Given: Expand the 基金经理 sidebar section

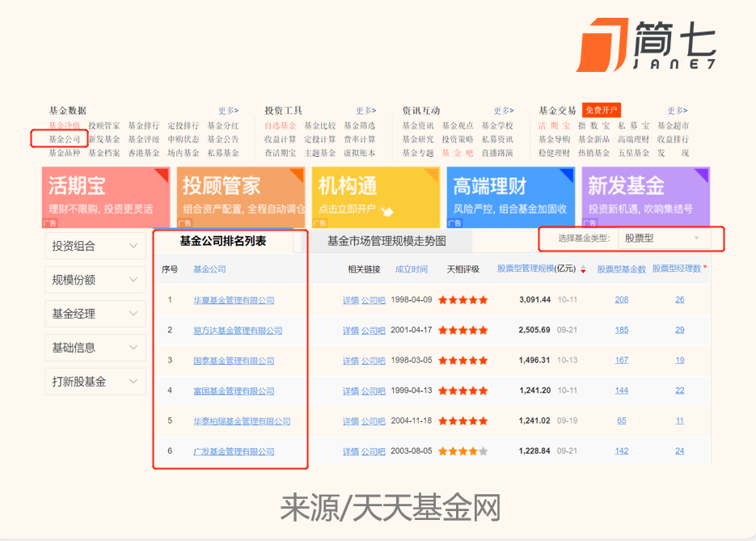Looking at the screenshot, I should coord(95,314).
